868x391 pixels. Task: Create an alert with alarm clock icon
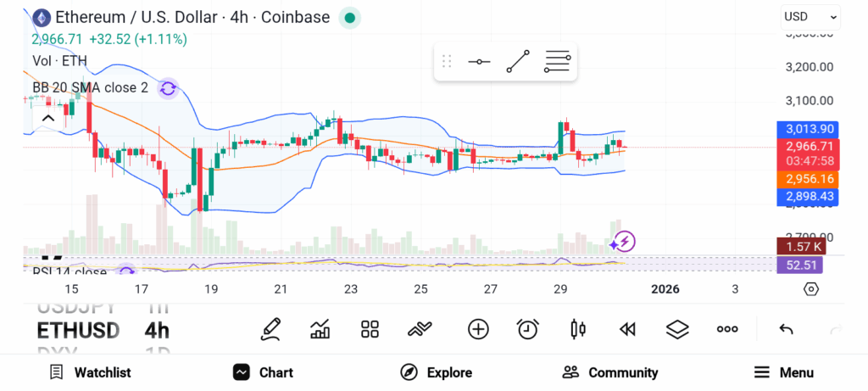[x=528, y=329]
